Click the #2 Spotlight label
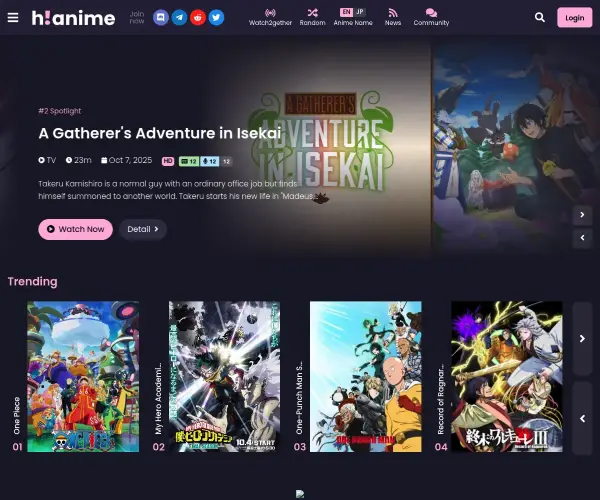 (x=60, y=111)
